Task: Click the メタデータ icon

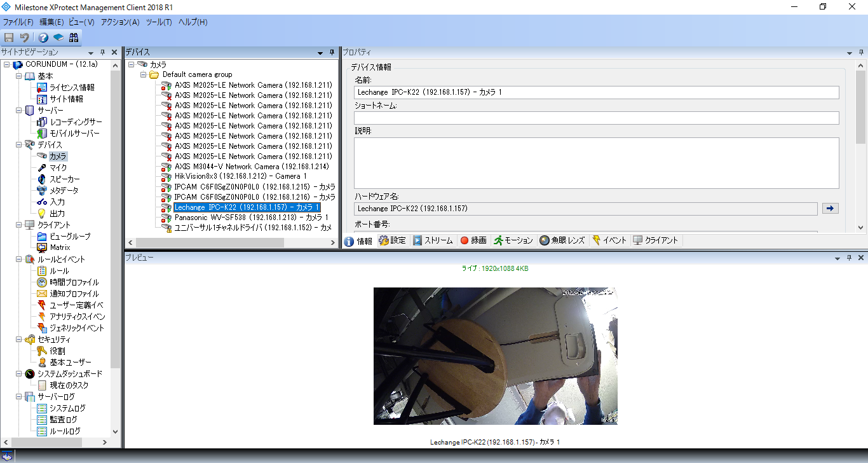Action: (x=42, y=191)
